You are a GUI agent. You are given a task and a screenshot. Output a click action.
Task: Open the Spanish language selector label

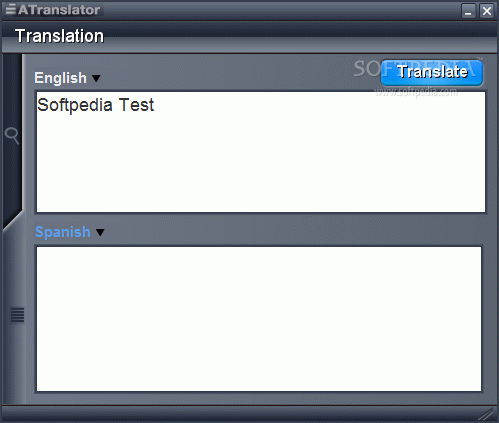(63, 232)
